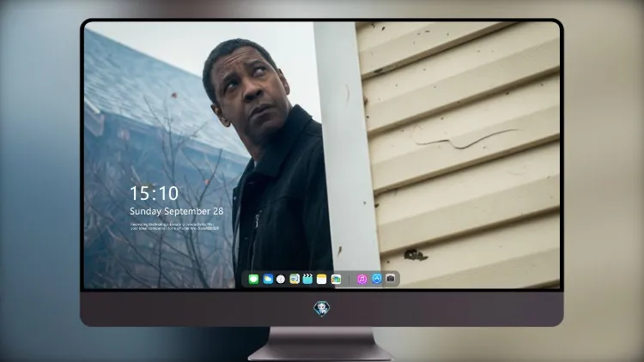Open the Weather app in the dock
The image size is (644, 362).
(268, 279)
